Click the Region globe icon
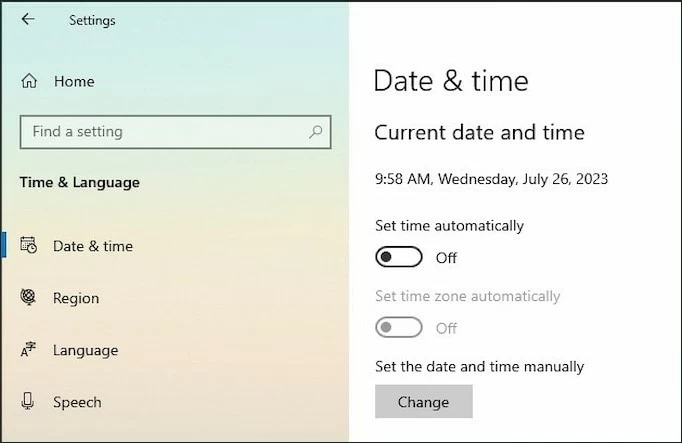Viewport: 682px width, 443px height. click(29, 298)
